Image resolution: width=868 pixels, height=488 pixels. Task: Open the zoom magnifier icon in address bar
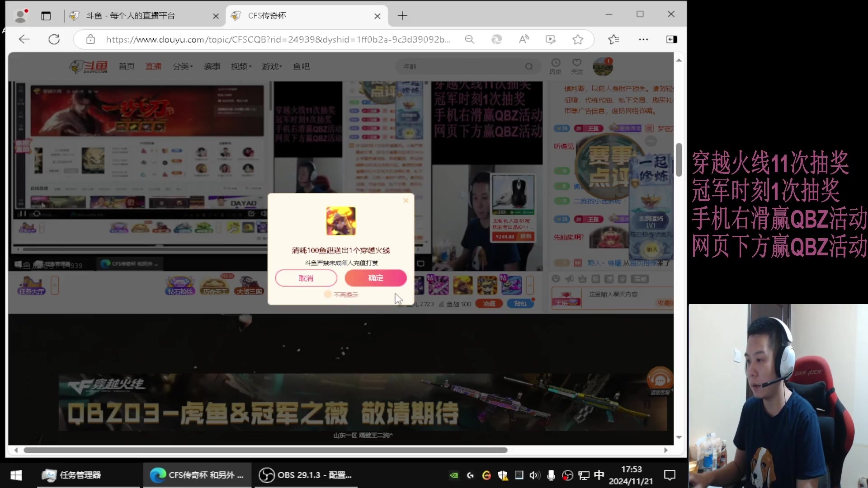click(x=470, y=39)
